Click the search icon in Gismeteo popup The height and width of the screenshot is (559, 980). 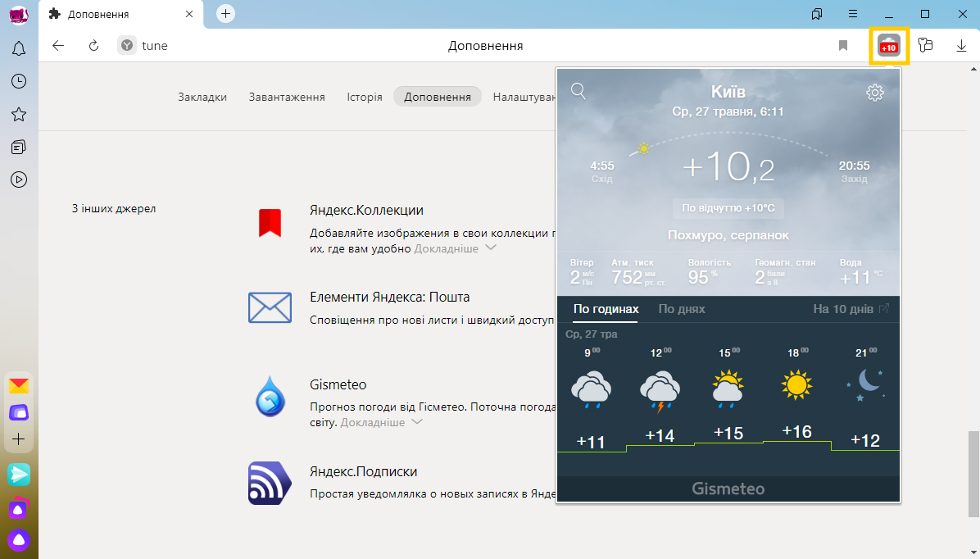click(578, 91)
